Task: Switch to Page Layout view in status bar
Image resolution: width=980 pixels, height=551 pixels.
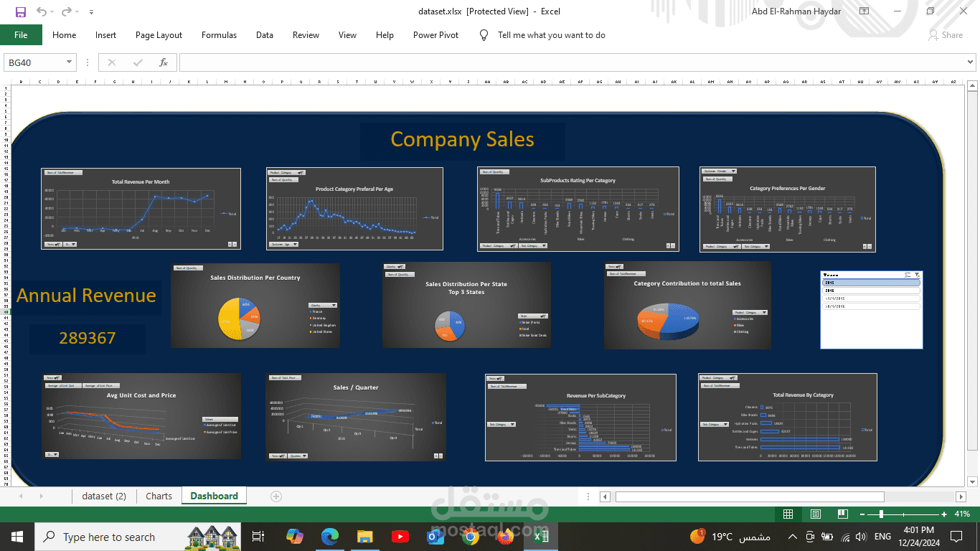Action: point(815,514)
